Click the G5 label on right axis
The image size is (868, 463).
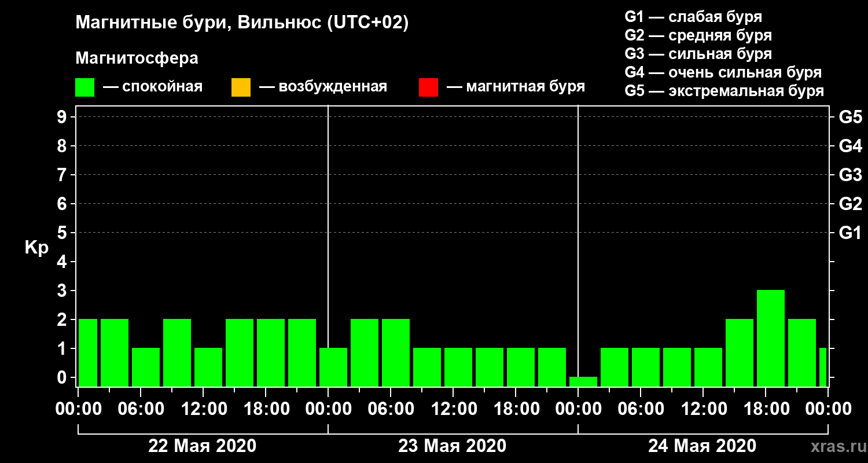pyautogui.click(x=850, y=117)
